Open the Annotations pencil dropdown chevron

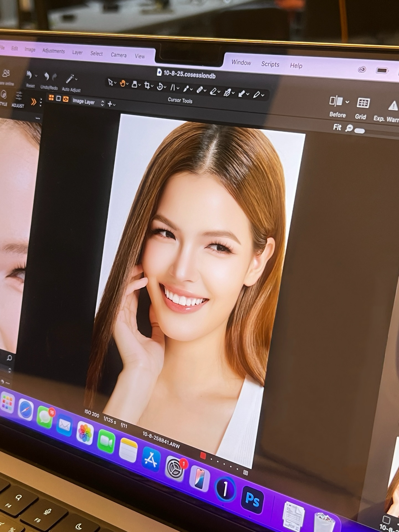tap(262, 96)
